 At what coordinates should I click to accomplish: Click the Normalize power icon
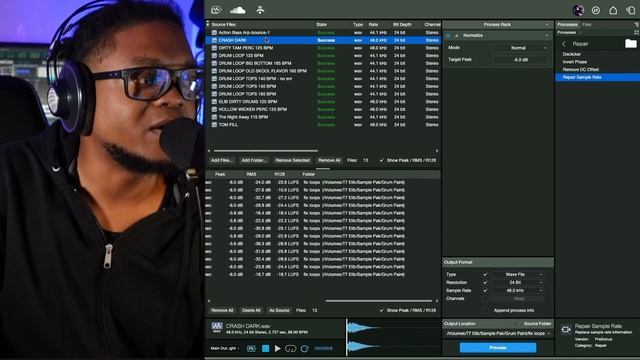tap(448, 36)
